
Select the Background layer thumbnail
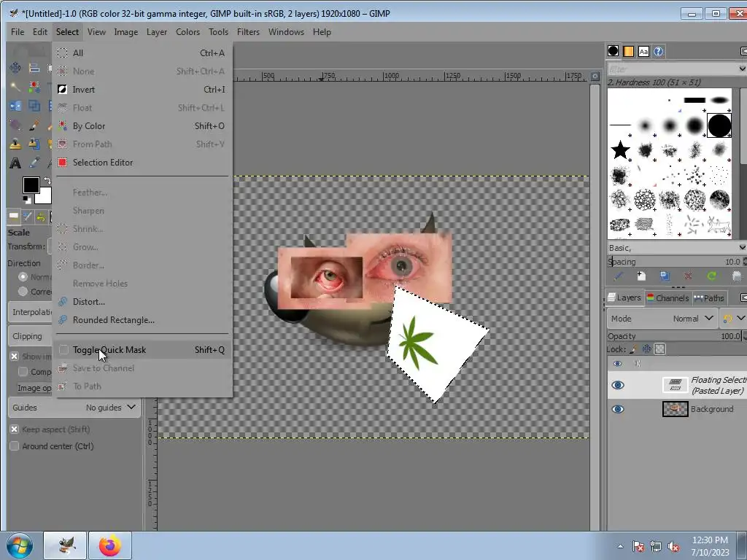[675, 409]
